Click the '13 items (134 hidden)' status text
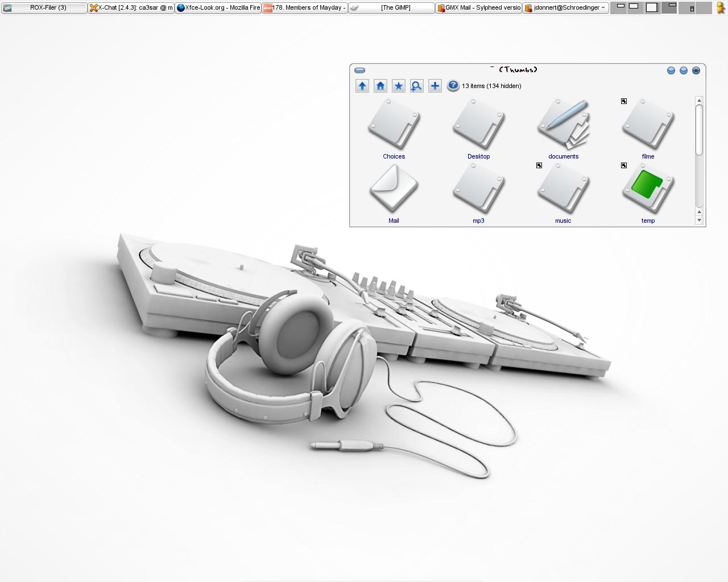Image resolution: width=728 pixels, height=582 pixels. [491, 86]
